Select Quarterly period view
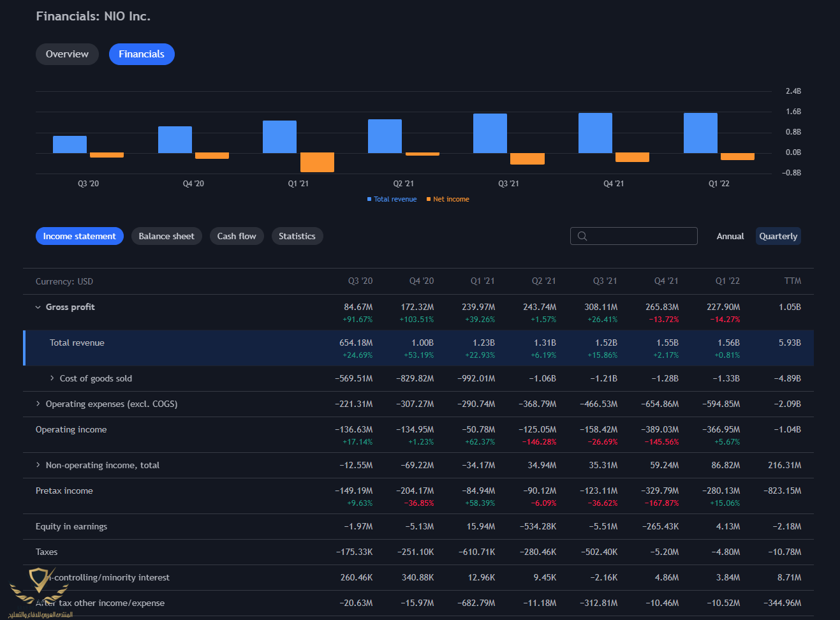 point(777,236)
